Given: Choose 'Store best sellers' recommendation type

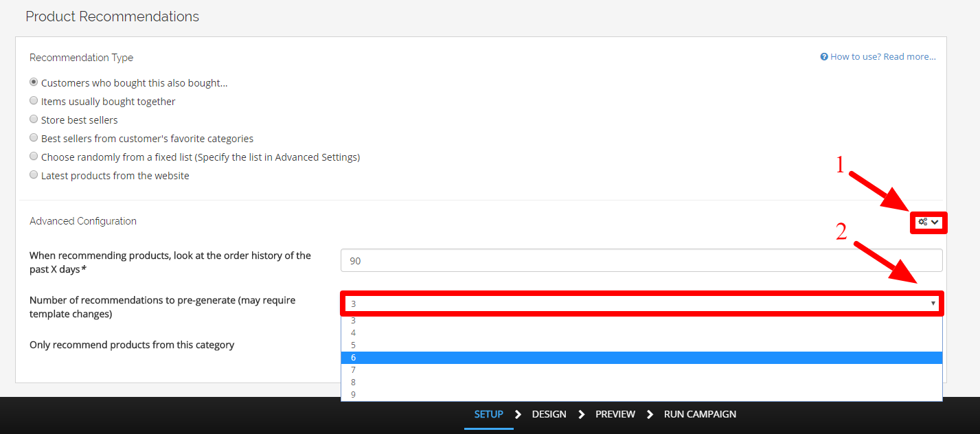Looking at the screenshot, I should [34, 119].
